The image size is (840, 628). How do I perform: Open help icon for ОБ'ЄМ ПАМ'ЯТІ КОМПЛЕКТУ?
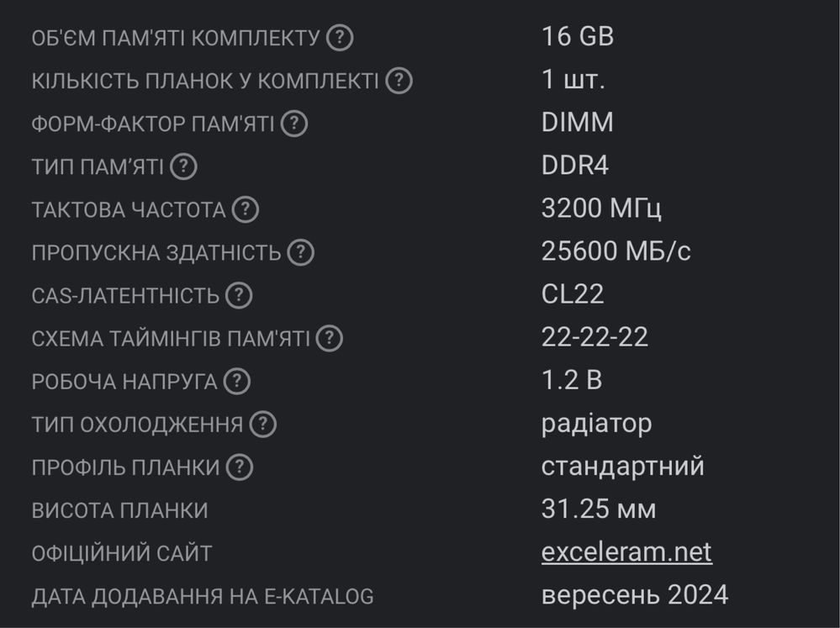coord(340,38)
